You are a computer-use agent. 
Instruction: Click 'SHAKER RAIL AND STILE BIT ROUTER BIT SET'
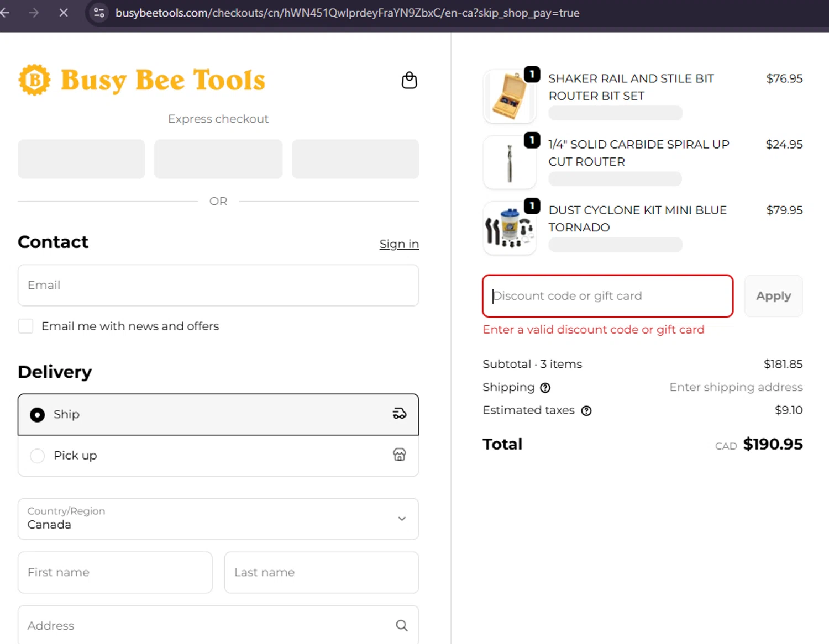click(x=631, y=87)
